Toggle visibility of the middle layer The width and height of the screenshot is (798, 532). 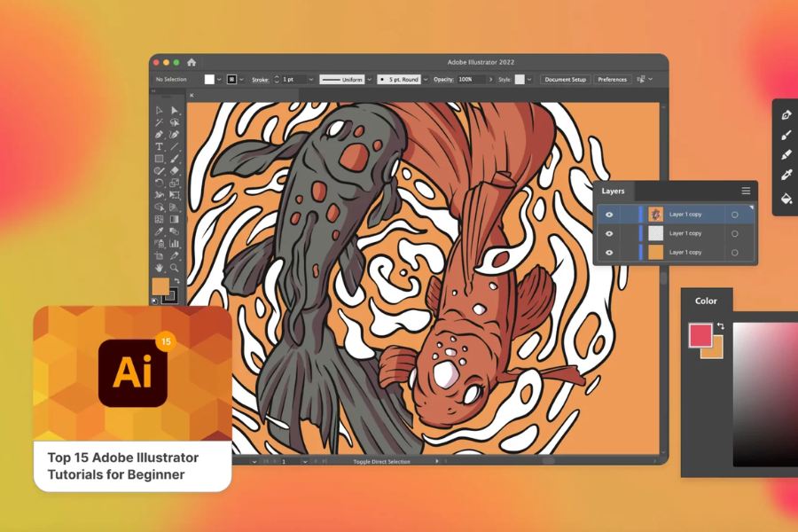click(x=609, y=234)
